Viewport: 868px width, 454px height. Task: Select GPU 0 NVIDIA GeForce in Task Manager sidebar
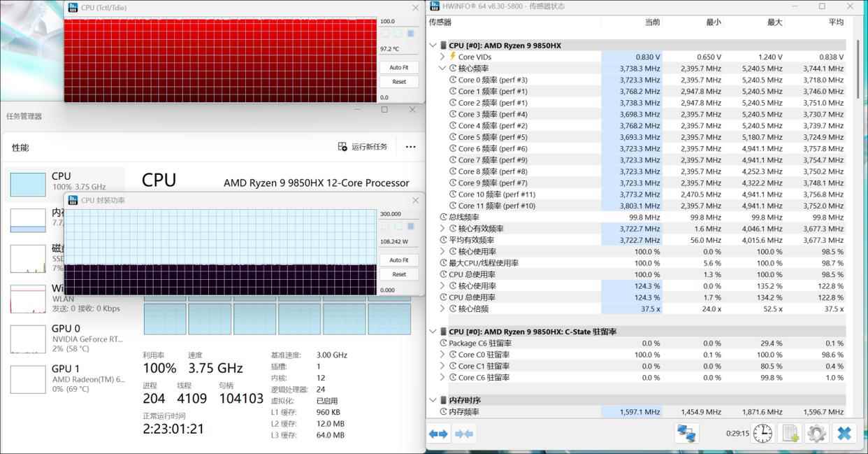point(64,339)
